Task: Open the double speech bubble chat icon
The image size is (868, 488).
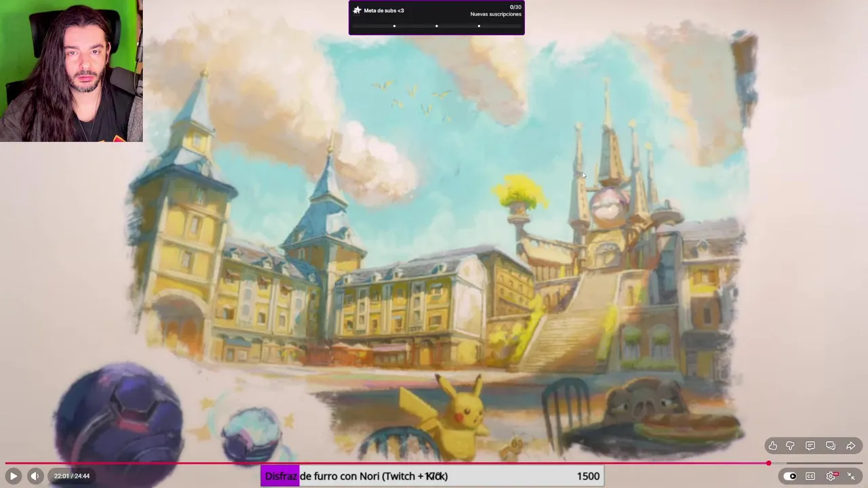Action: click(831, 445)
